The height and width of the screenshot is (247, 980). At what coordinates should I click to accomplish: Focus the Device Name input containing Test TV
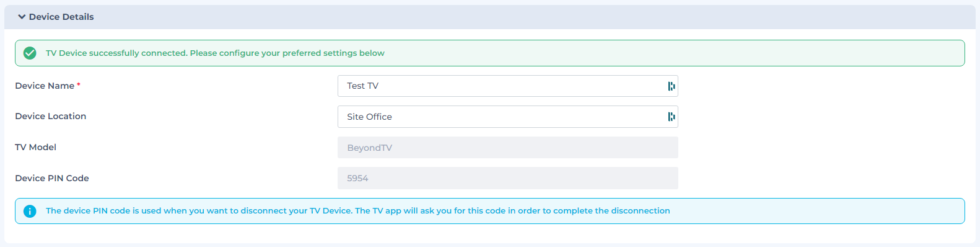point(507,86)
